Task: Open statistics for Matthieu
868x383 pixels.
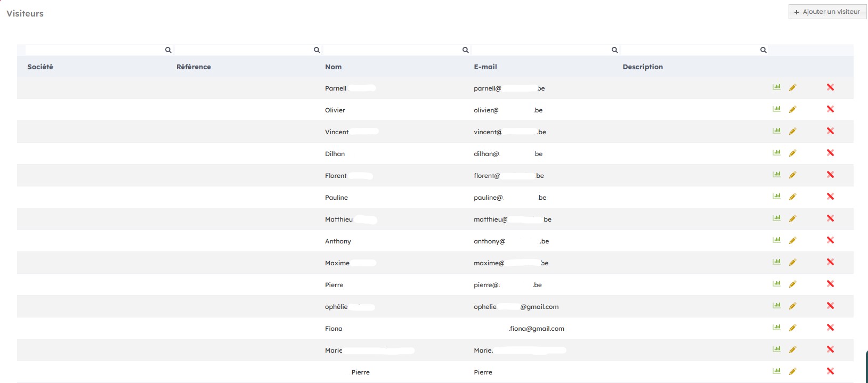Action: tap(776, 218)
